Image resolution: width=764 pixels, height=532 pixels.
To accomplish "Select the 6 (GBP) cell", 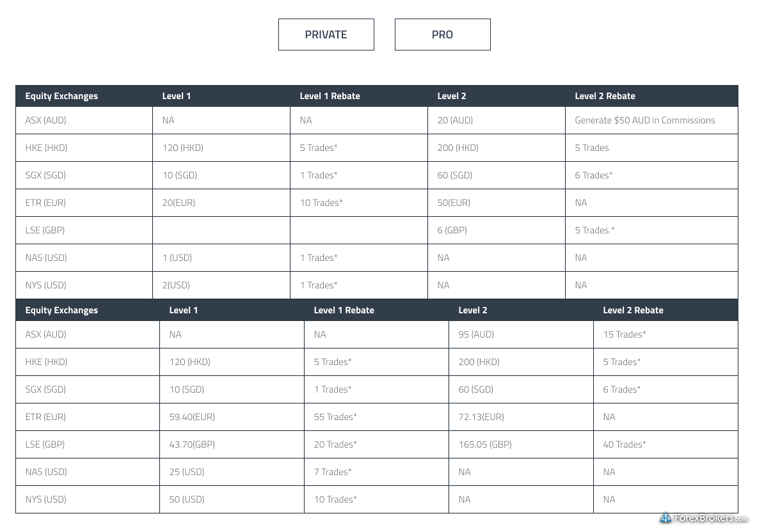I will pyautogui.click(x=496, y=230).
